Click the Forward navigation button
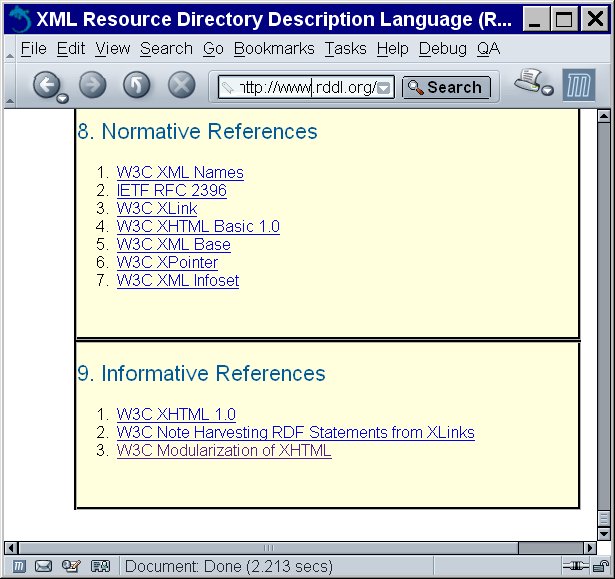 coord(92,86)
